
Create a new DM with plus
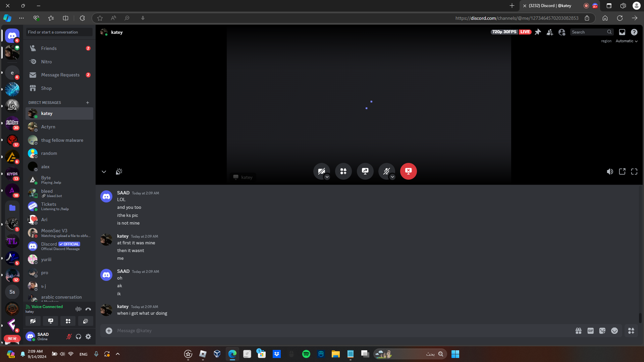click(88, 103)
